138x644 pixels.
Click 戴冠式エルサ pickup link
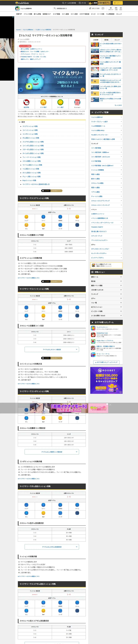pos(25,52)
